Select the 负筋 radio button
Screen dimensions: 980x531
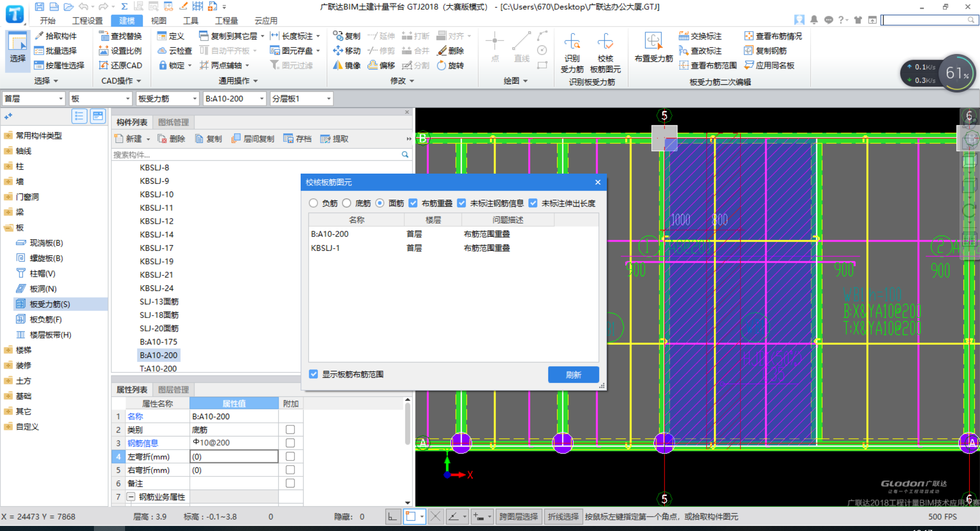point(313,203)
